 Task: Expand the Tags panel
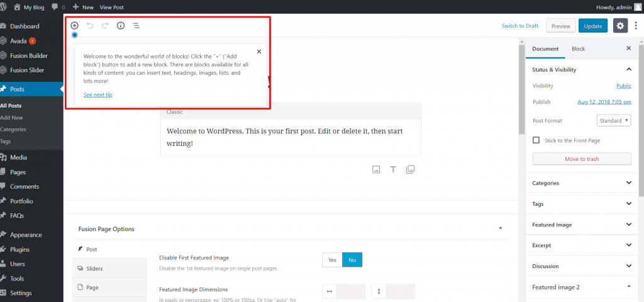(628, 203)
